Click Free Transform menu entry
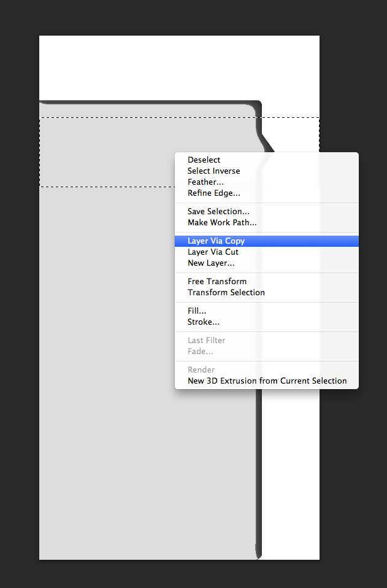 pyautogui.click(x=267, y=281)
